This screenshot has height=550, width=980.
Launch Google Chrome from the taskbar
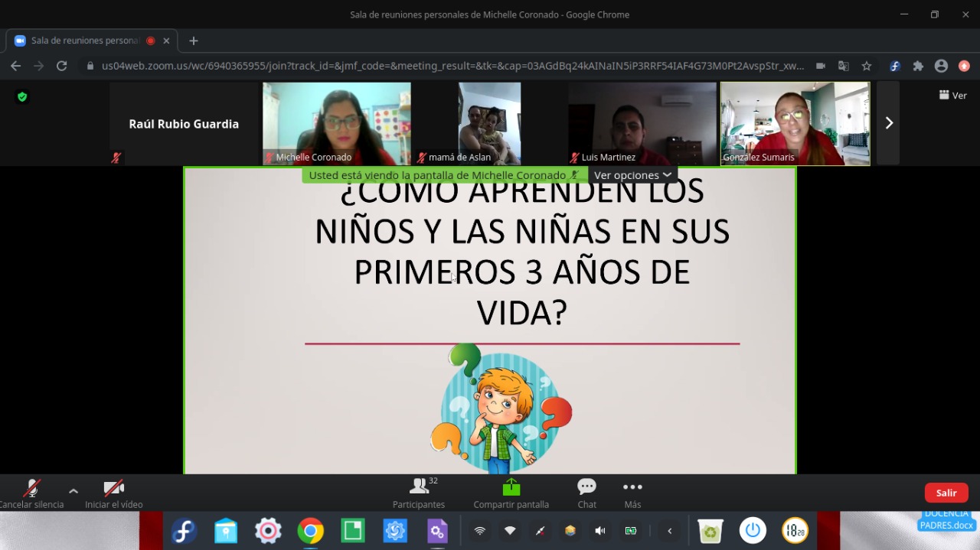pos(310,531)
